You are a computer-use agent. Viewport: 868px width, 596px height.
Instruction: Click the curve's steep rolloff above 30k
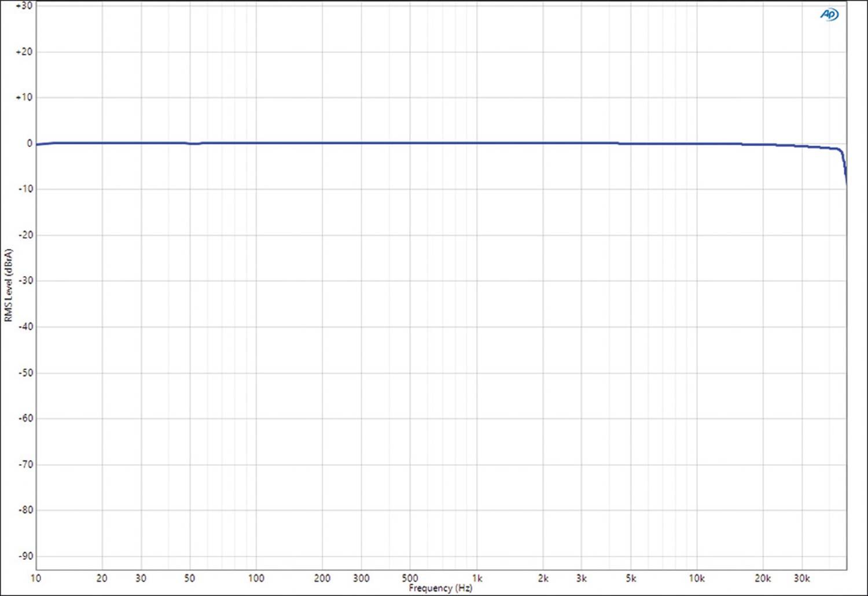(x=844, y=165)
